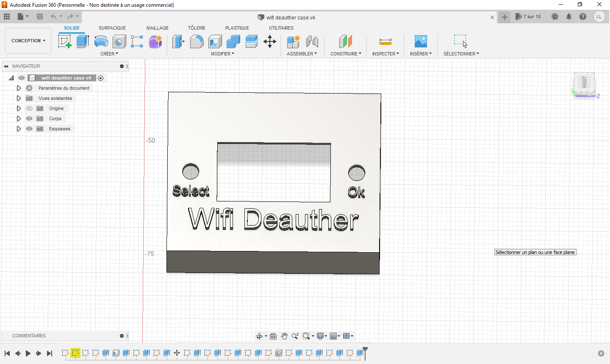The width and height of the screenshot is (610, 364).
Task: Hide the Corps folder in the navigator
Action: tap(29, 119)
